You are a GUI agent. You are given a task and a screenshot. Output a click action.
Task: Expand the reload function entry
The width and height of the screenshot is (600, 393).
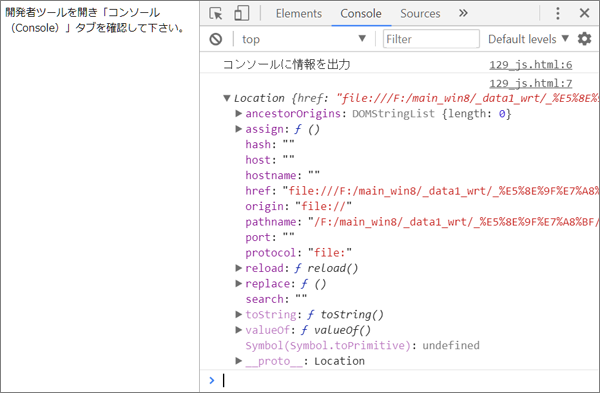click(238, 268)
